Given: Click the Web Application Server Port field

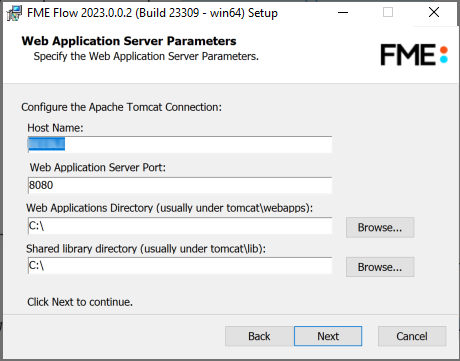Looking at the screenshot, I should coord(180,185).
